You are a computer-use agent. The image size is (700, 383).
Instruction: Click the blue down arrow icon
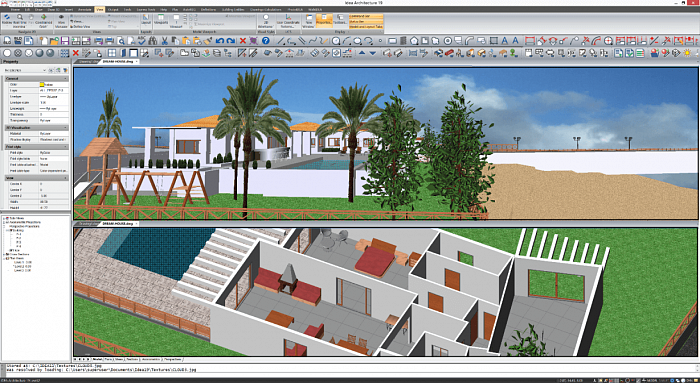373,53
